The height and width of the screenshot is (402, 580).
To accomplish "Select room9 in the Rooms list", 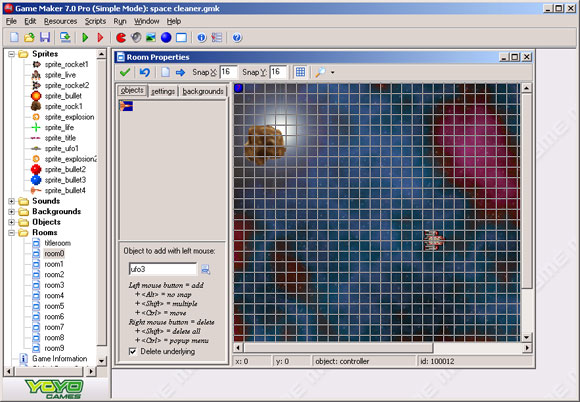I will 54,348.
